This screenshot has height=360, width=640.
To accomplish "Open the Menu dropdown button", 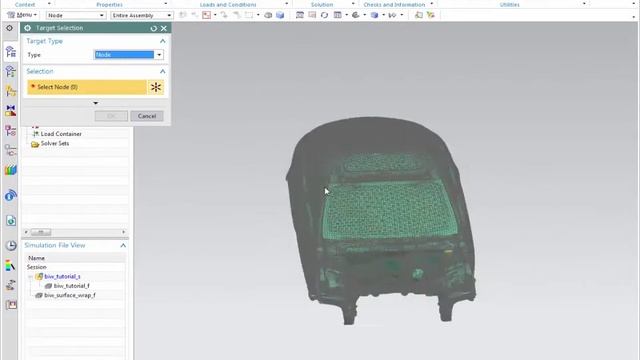I will coord(22,15).
